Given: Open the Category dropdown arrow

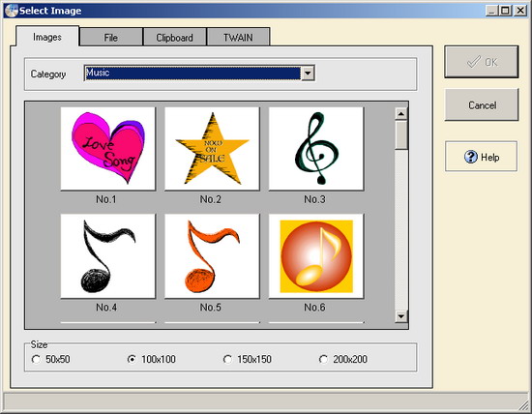Looking at the screenshot, I should pos(308,73).
